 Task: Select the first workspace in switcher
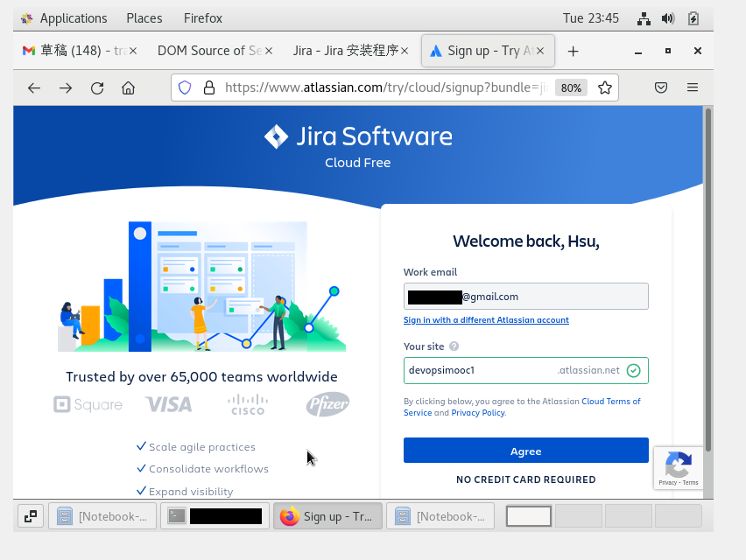click(x=529, y=516)
